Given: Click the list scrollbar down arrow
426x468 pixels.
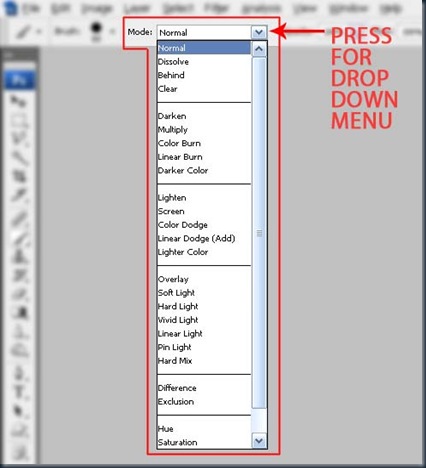Looking at the screenshot, I should tap(259, 441).
